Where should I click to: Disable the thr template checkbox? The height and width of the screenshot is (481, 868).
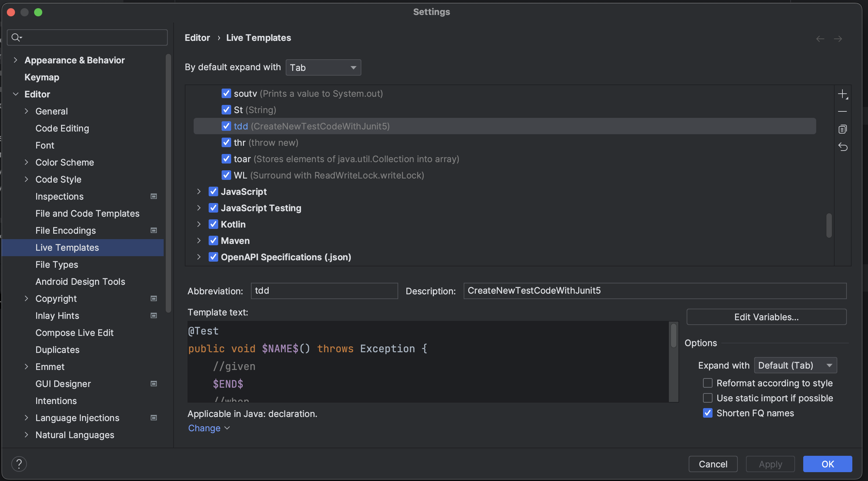(x=226, y=142)
